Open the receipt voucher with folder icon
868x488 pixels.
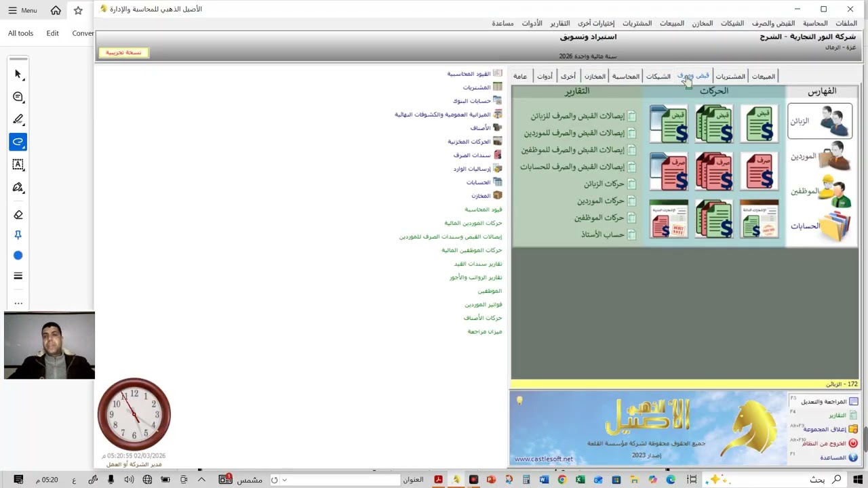click(669, 123)
